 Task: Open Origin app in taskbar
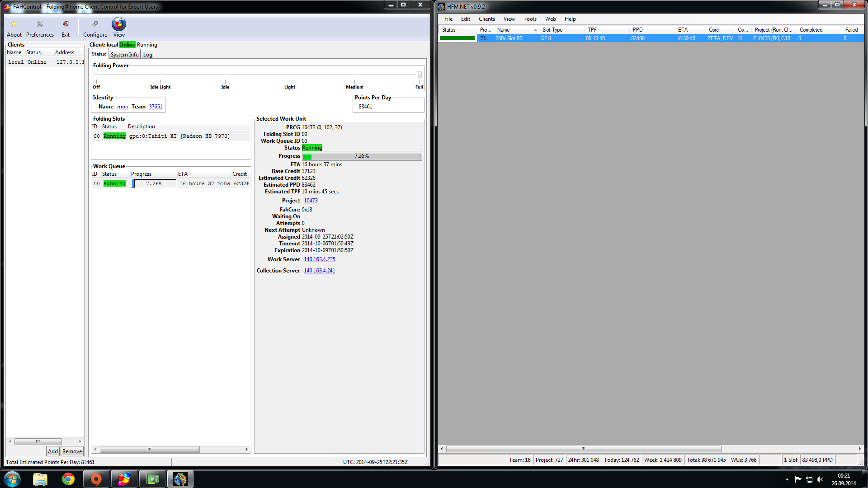coord(96,479)
